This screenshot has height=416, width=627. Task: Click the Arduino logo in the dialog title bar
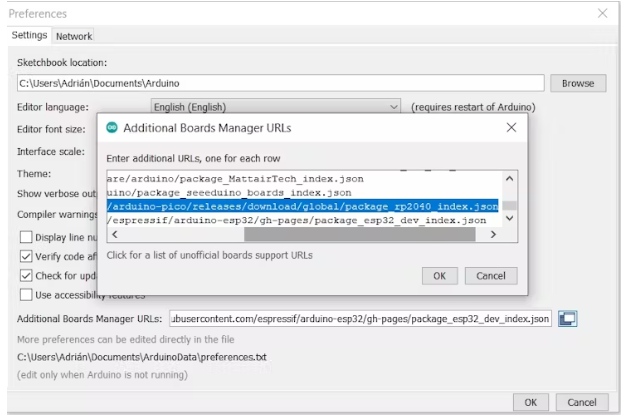click(112, 128)
